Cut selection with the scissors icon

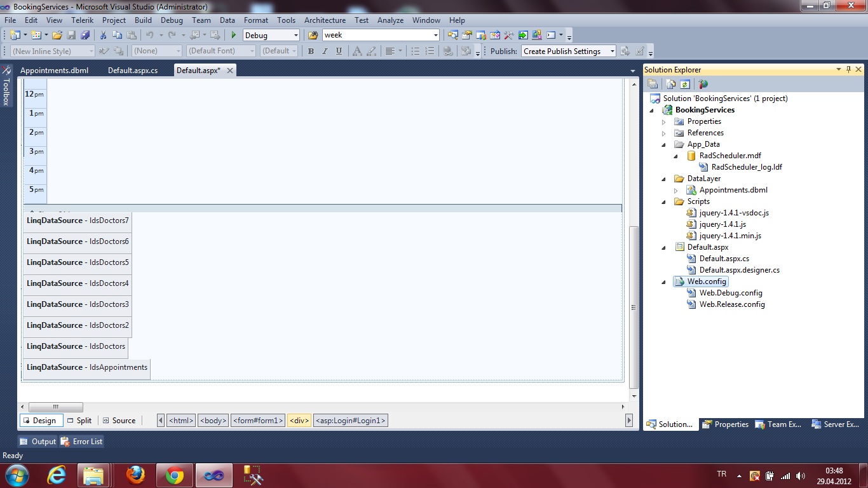[x=103, y=36]
